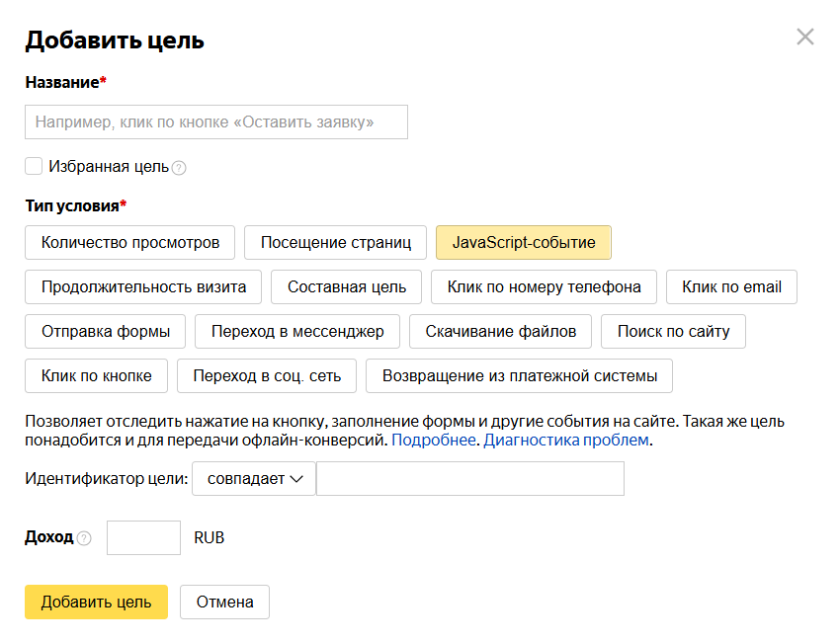Click help icon next to Избранная цель
Viewport: 840px width, 644px height.
pyautogui.click(x=179, y=168)
